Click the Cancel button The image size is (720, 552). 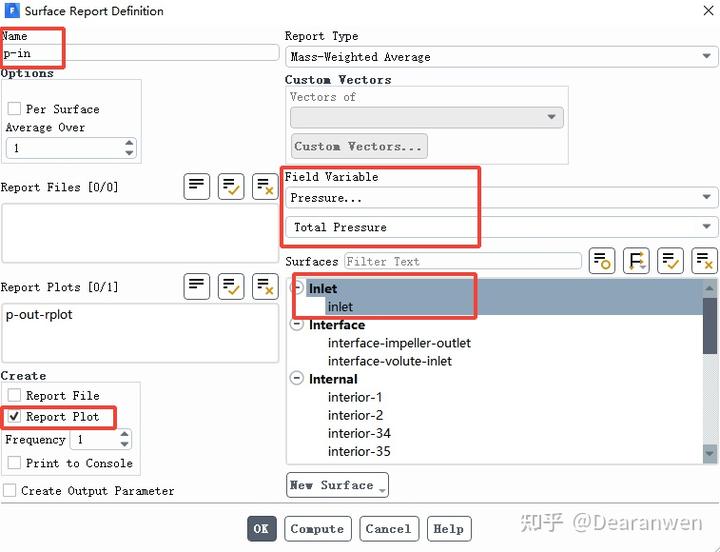(389, 529)
